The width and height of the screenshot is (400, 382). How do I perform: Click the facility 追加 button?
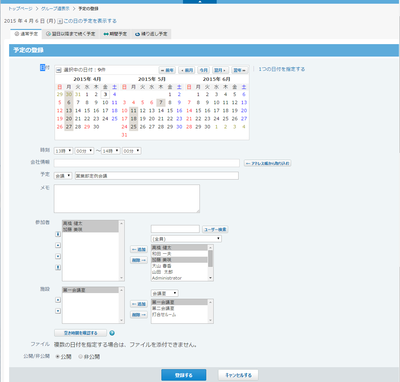(139, 304)
